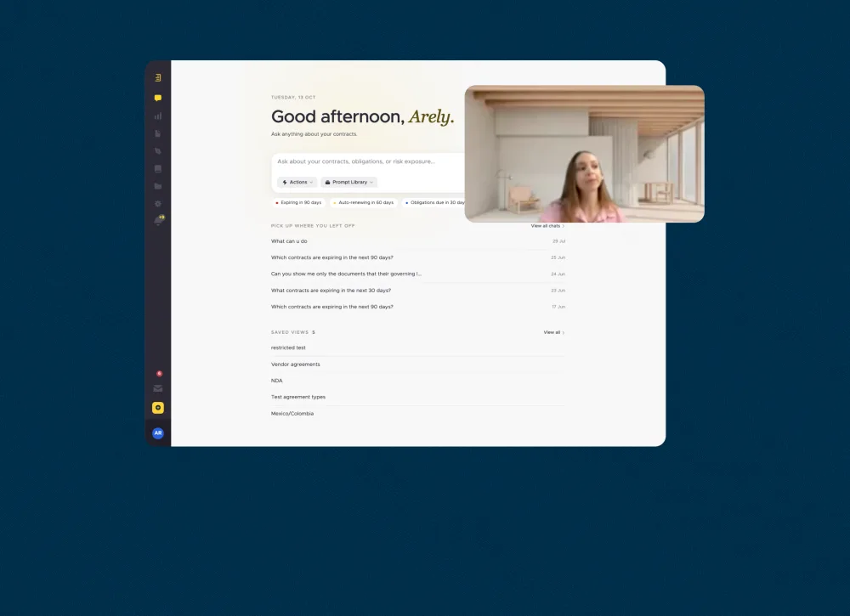The height and width of the screenshot is (616, 850).
Task: Open the 'What can u do' chat
Action: click(418, 241)
